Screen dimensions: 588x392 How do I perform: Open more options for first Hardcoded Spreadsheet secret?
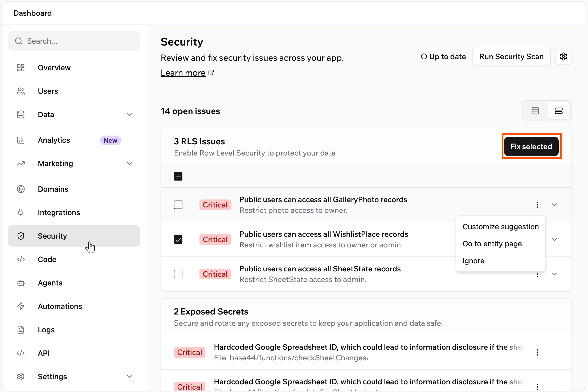click(x=537, y=352)
